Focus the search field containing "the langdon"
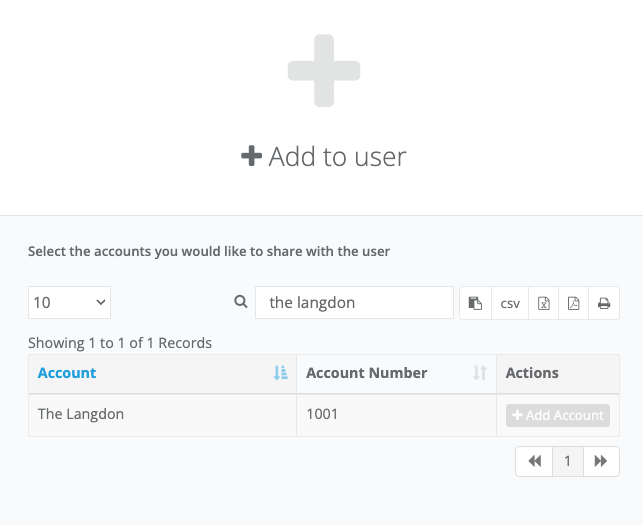This screenshot has height=525, width=643. pos(354,302)
